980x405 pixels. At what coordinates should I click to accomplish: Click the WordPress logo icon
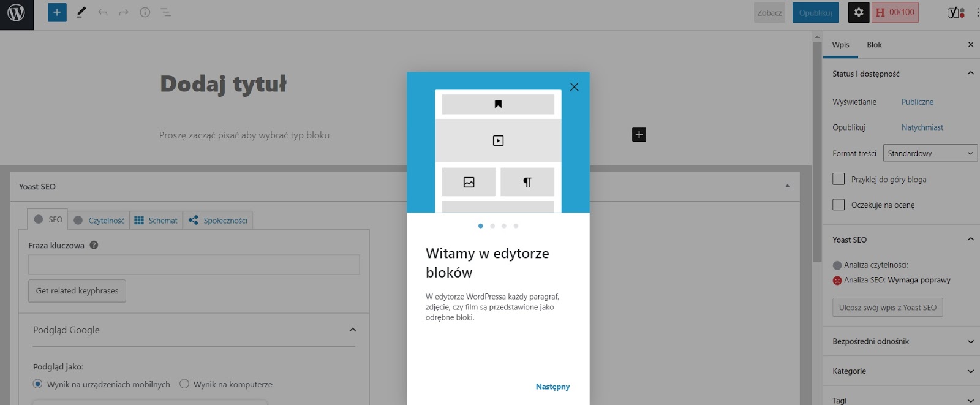click(17, 13)
